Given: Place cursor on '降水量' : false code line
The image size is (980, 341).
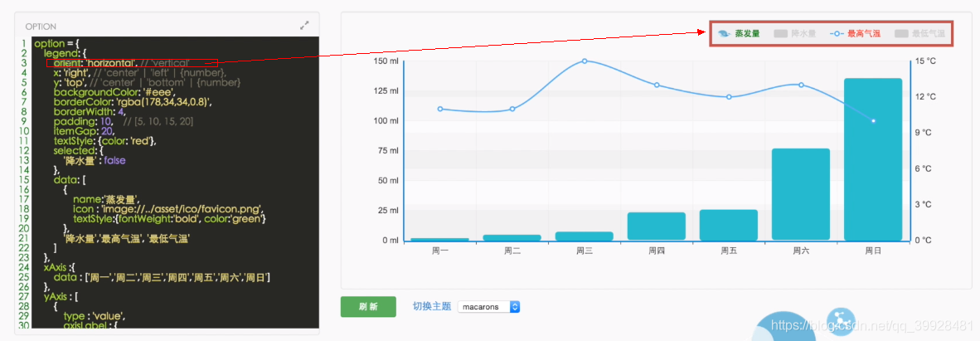Looking at the screenshot, I should pyautogui.click(x=95, y=160).
